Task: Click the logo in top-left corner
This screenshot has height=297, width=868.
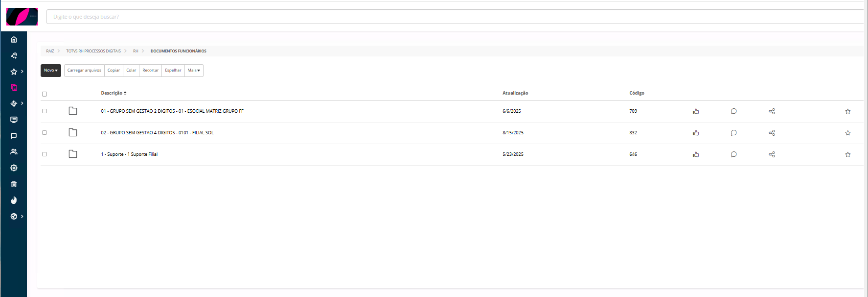Action: pyautogui.click(x=22, y=17)
